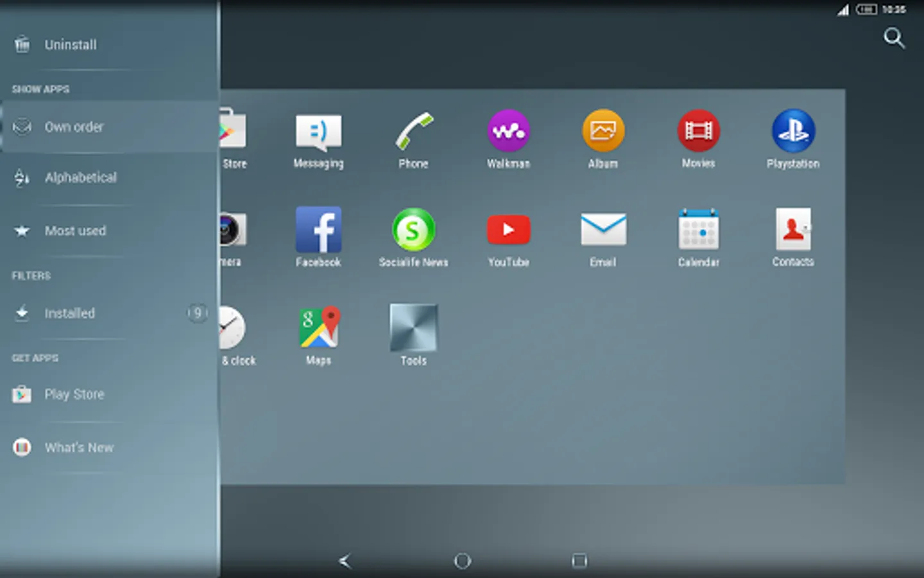Tap the Android home navigation button

pos(462,561)
